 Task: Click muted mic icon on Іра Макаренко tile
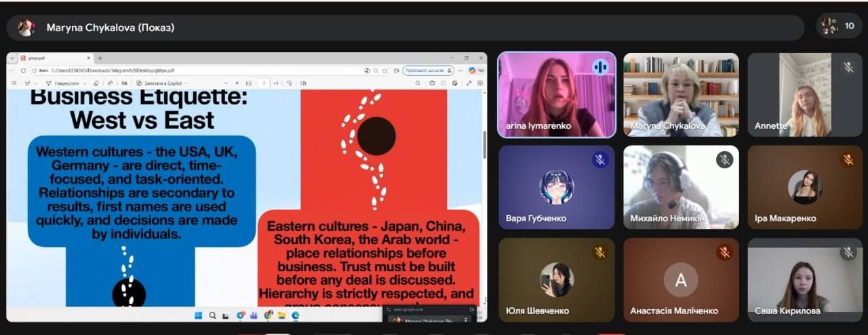(x=848, y=160)
